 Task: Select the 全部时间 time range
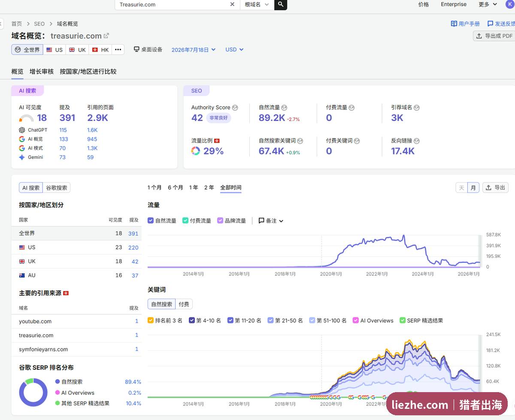click(231, 187)
